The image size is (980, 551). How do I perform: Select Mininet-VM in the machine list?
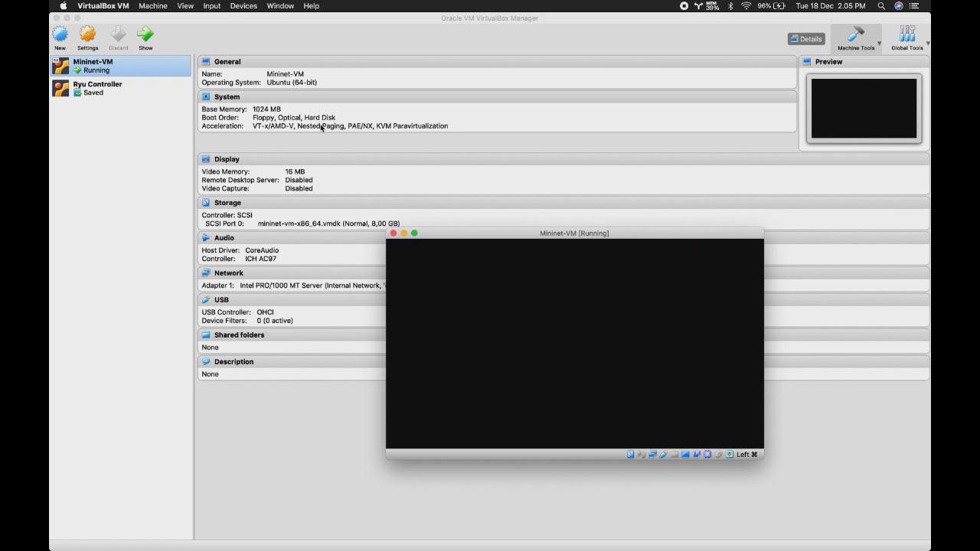(x=121, y=66)
